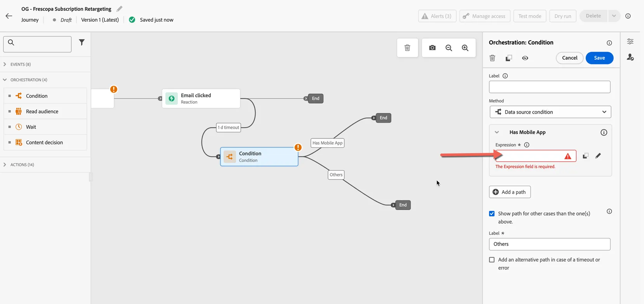
Task: Select the Wait activity in palette
Action: (45, 127)
